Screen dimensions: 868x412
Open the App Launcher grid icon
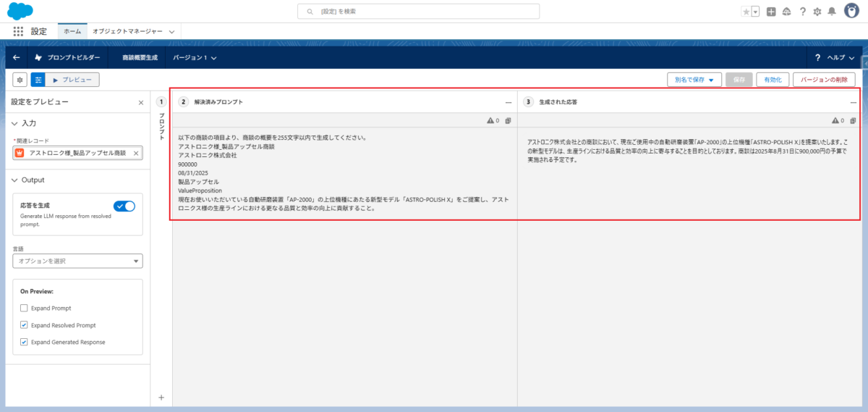point(19,32)
